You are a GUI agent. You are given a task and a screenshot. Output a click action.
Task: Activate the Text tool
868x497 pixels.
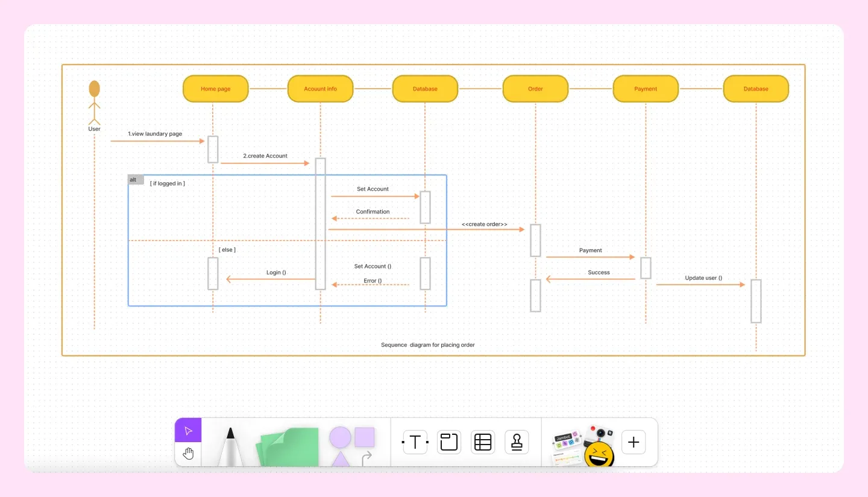[x=415, y=442]
